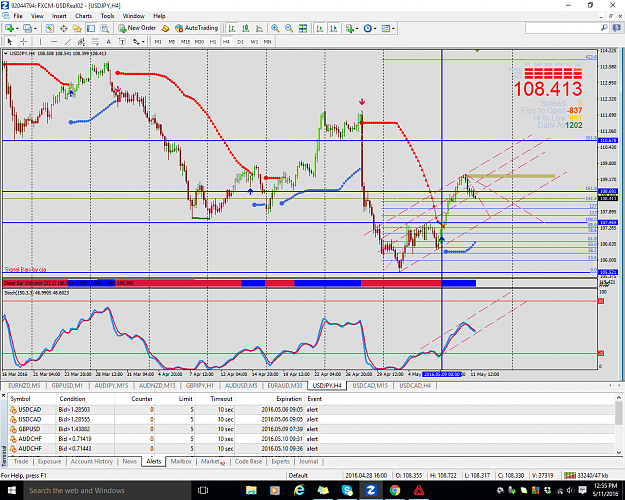
Task: Select the Text Label 'T' tool
Action: click(122, 41)
